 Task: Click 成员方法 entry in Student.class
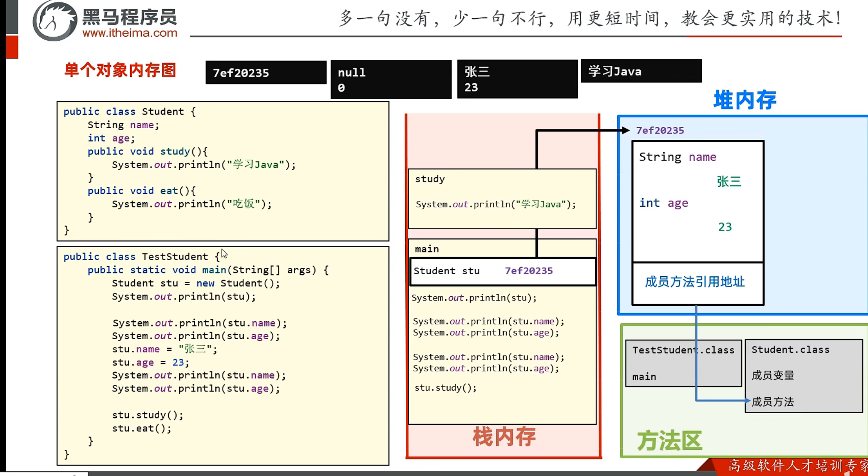pyautogui.click(x=773, y=402)
